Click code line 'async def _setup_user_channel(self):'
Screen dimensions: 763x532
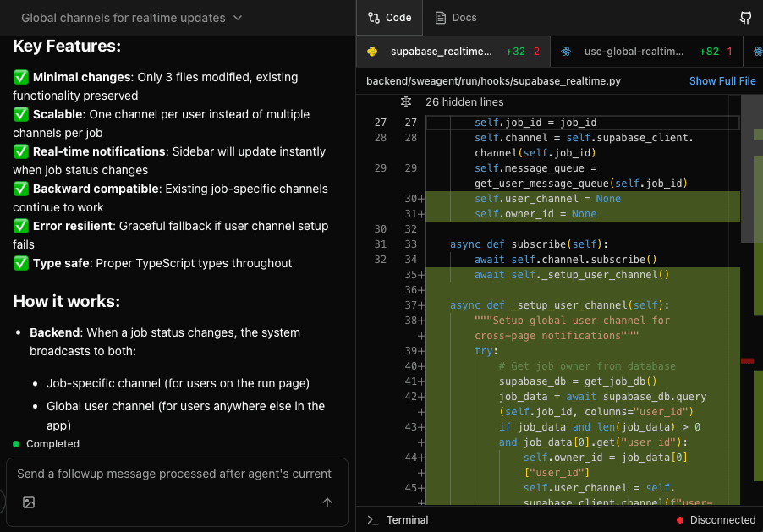560,305
